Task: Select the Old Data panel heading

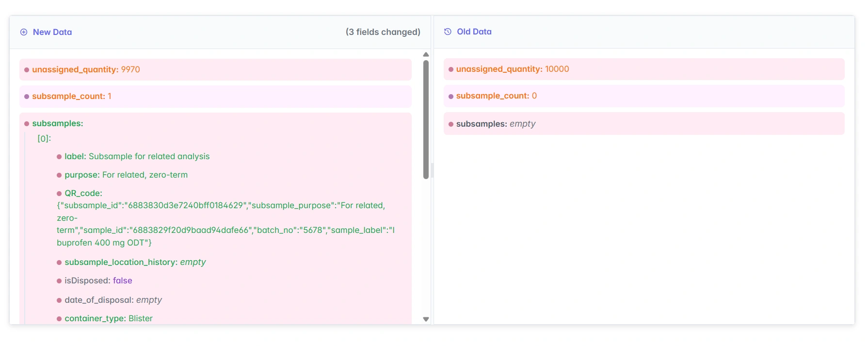Action: pos(474,32)
